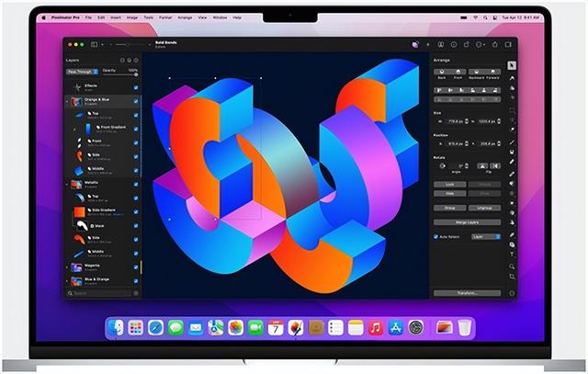This screenshot has width=588, height=374.
Task: Hide the Effects layer with its checkbox
Action: (136, 87)
